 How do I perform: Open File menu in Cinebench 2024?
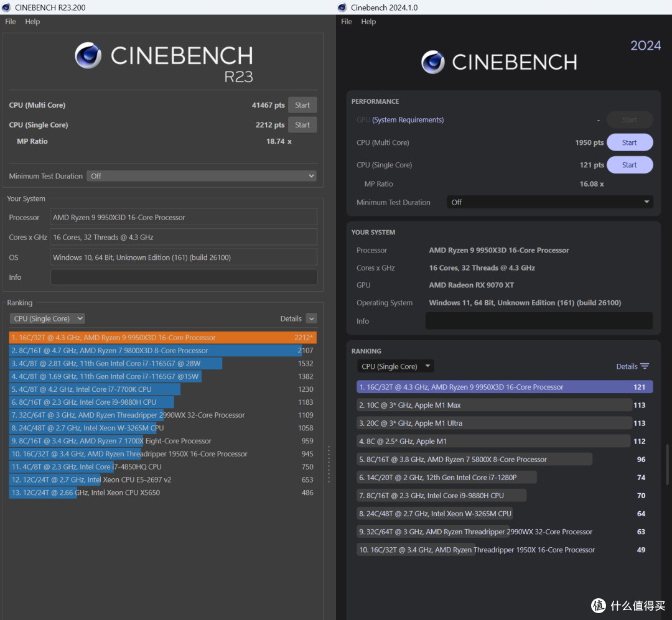pos(347,21)
